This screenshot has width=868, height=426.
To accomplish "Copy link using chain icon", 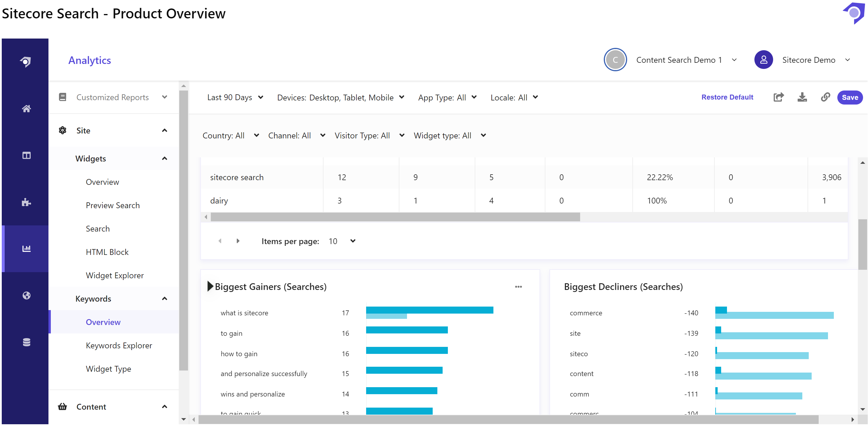I will [825, 98].
